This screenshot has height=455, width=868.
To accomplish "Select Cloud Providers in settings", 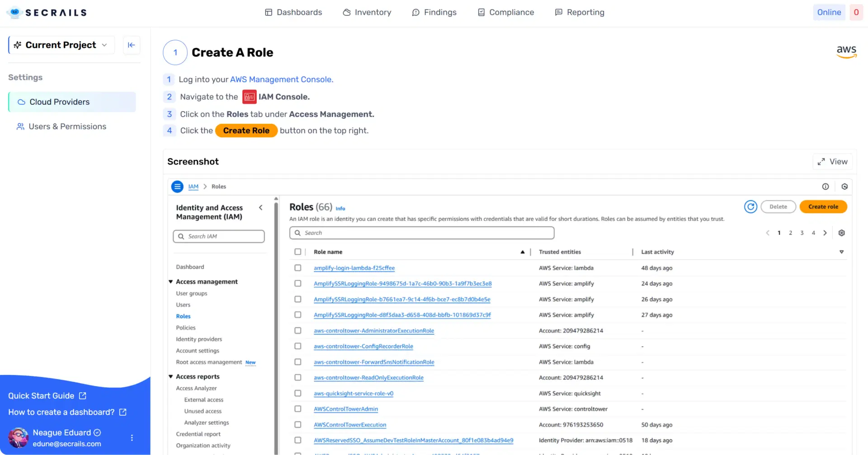I will [72, 102].
